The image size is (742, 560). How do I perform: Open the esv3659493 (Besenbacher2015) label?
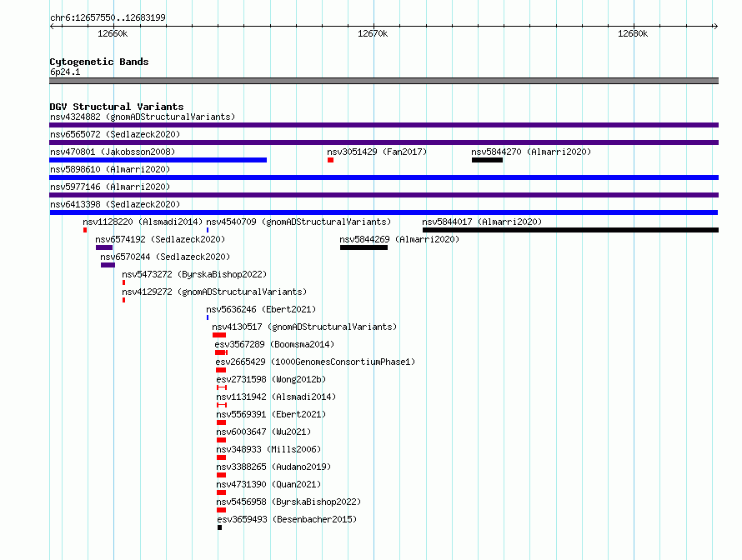(287, 519)
